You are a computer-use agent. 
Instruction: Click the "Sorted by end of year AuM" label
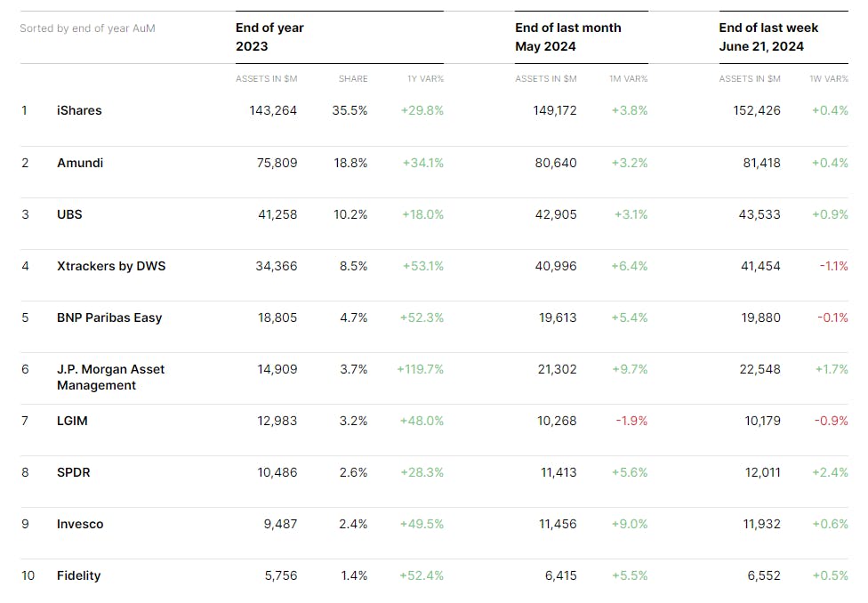(x=87, y=28)
